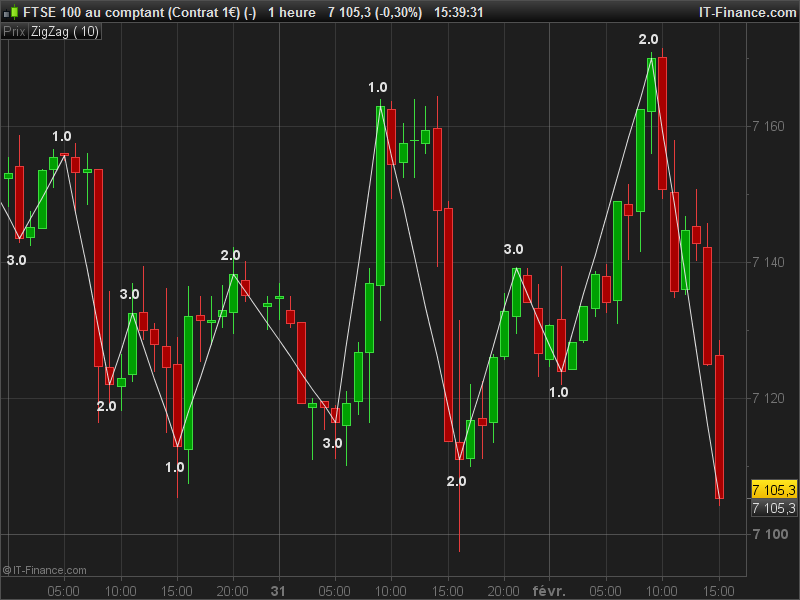Open the IT-Finance.com link at top right

tap(747, 12)
